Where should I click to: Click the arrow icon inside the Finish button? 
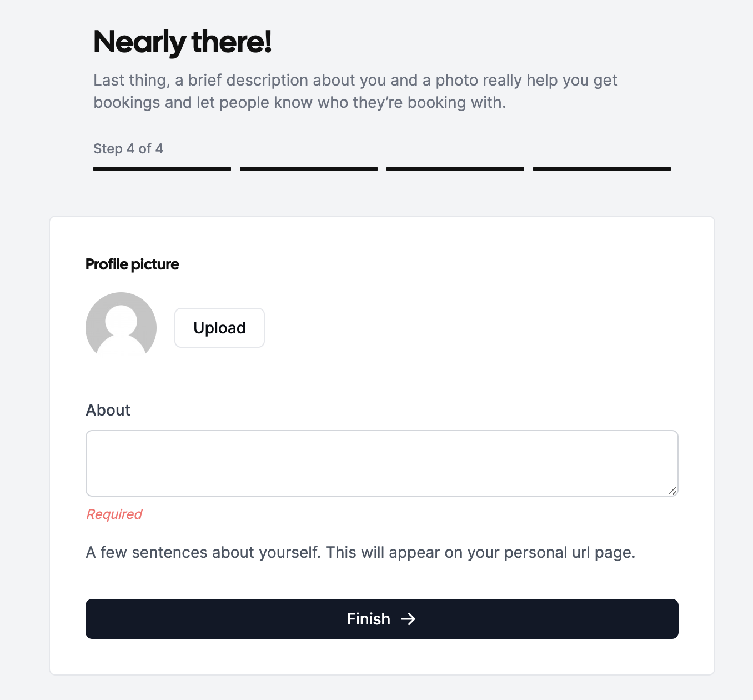pos(409,619)
